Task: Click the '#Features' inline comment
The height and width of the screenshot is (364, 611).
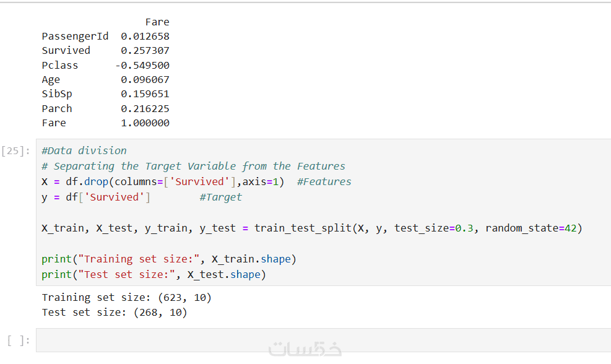Action: [x=324, y=181]
